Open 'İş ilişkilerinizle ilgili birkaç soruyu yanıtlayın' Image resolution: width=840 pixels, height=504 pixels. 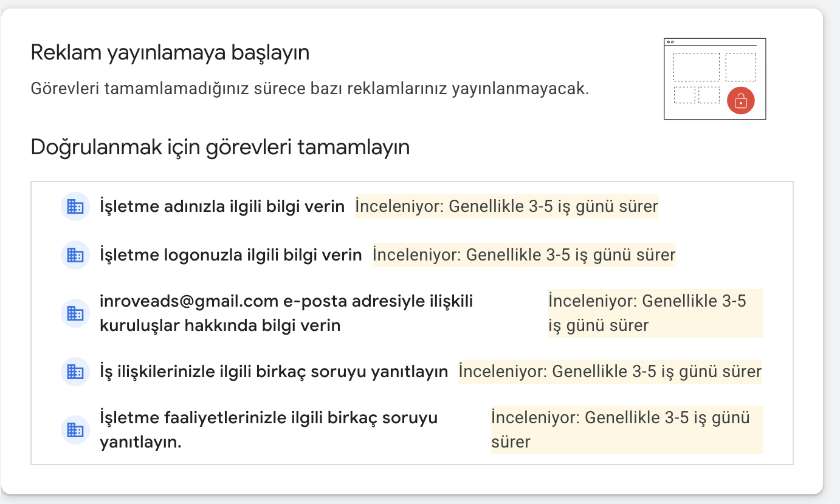click(x=274, y=371)
